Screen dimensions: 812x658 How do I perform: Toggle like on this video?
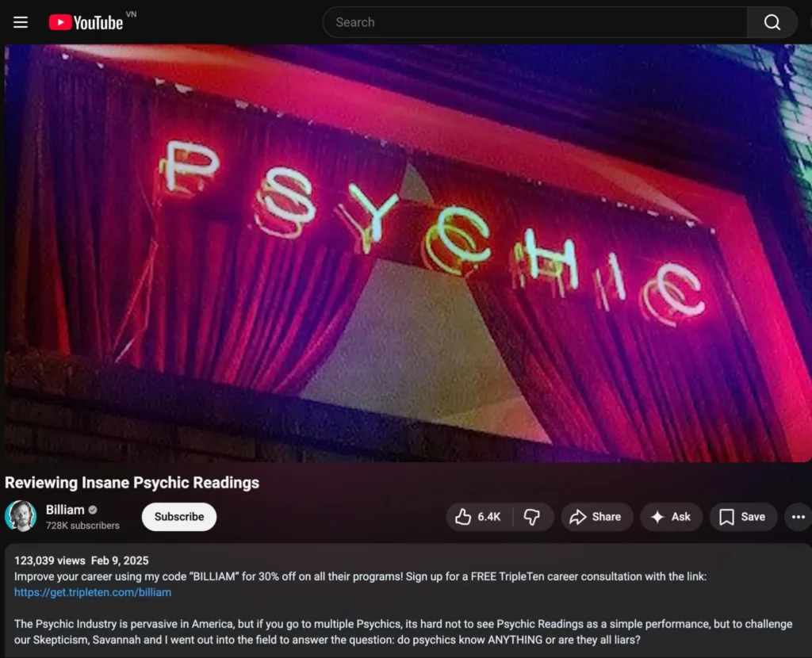point(477,516)
